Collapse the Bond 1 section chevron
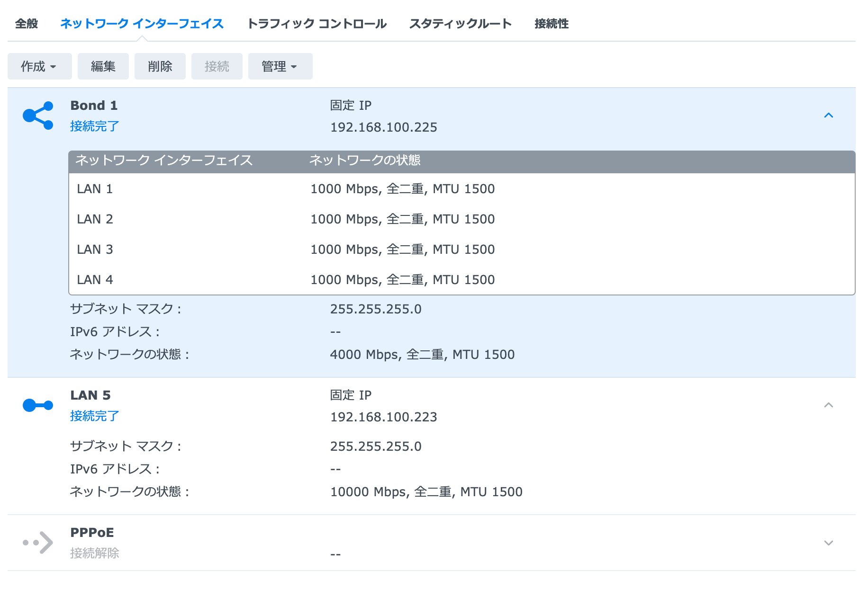Image resolution: width=868 pixels, height=607 pixels. tap(828, 116)
